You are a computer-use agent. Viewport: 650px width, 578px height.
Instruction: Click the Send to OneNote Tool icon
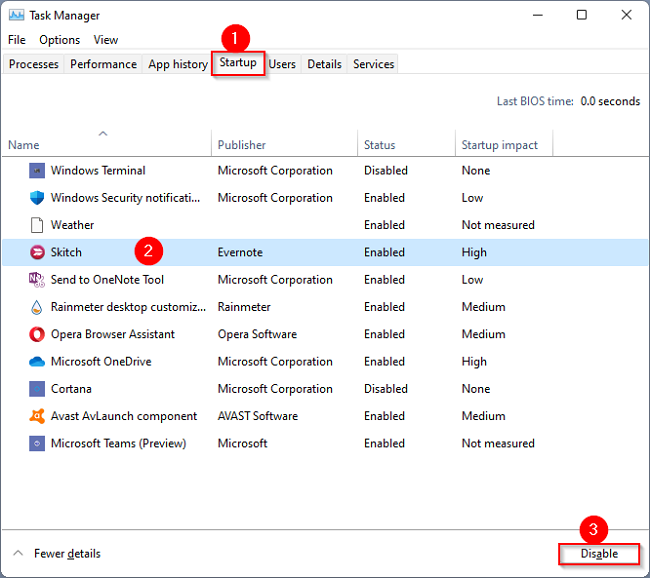[37, 280]
